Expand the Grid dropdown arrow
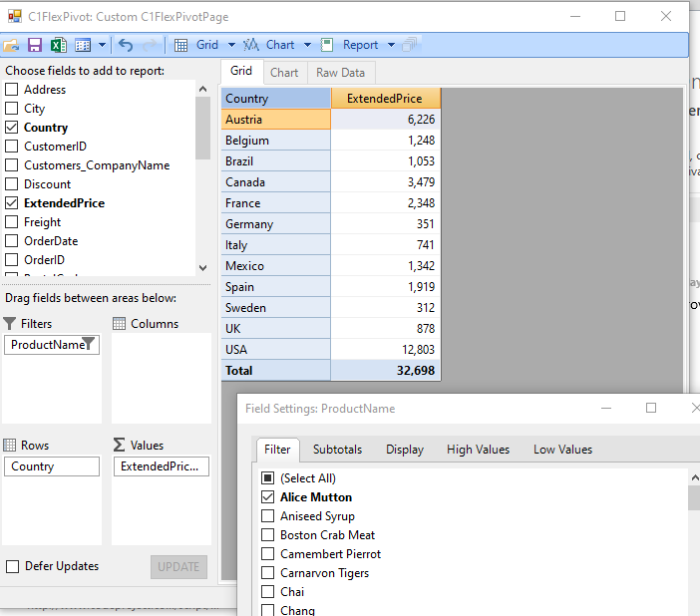Screen dimensions: 700x616 click(231, 45)
